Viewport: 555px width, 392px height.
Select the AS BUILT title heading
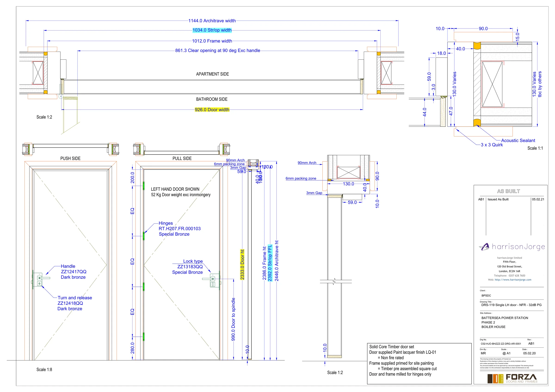(x=508, y=191)
